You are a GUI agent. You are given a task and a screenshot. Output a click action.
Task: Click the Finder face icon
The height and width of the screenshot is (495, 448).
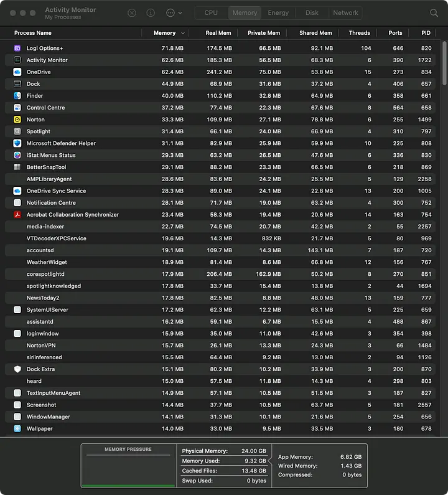17,96
